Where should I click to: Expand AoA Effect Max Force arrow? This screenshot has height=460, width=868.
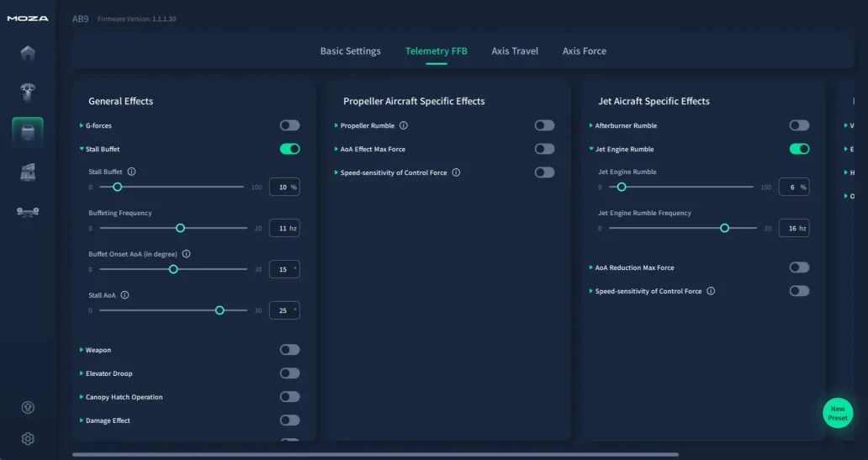[336, 149]
